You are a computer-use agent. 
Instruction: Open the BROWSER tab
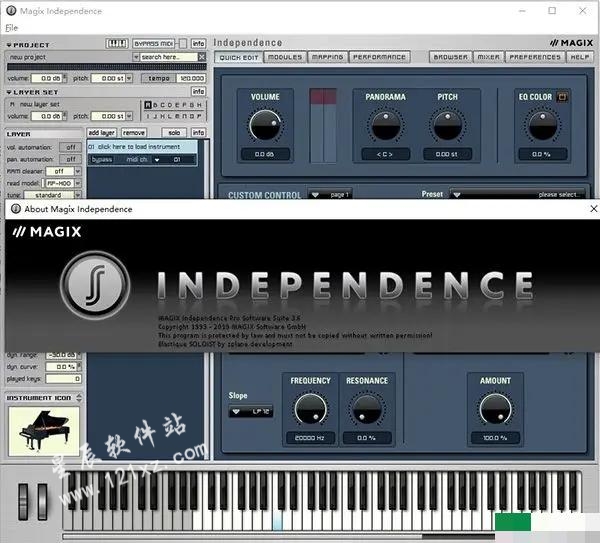point(450,57)
